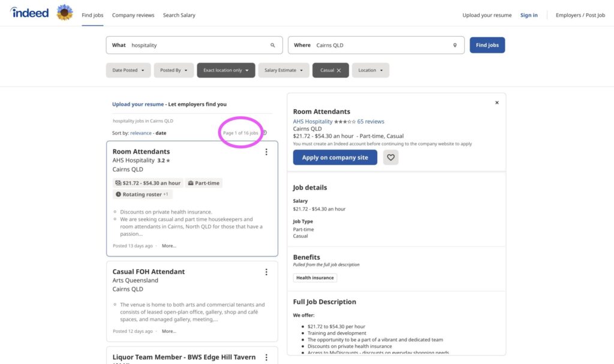Click the 'Page 1 of 16 jobs' text
The height and width of the screenshot is (364, 614).
240,133
